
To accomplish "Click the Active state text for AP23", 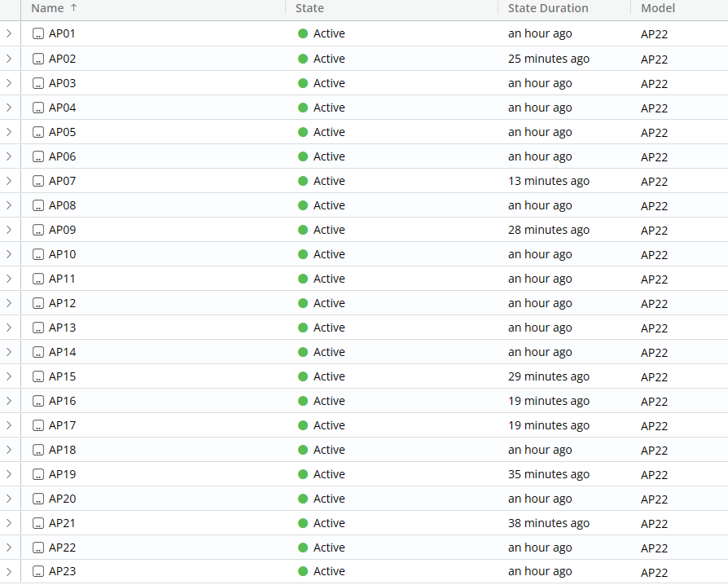I will [x=329, y=571].
